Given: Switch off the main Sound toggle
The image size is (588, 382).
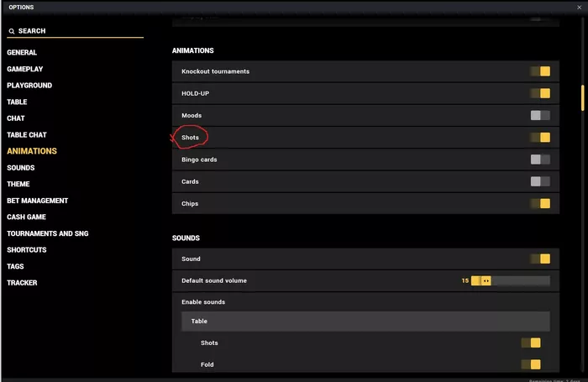Looking at the screenshot, I should 540,259.
